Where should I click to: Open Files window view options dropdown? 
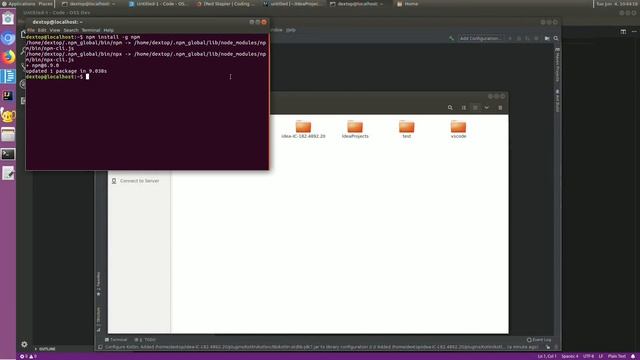coord(487,108)
